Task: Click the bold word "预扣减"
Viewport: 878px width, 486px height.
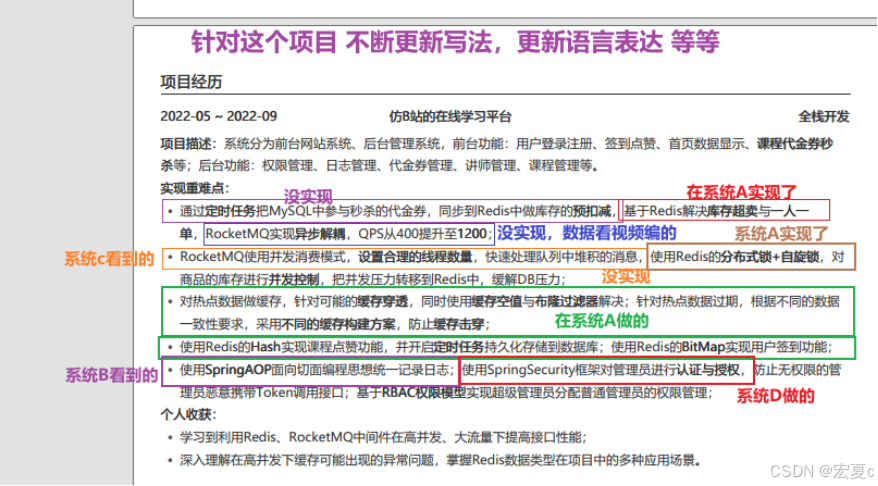Action: coord(591,211)
